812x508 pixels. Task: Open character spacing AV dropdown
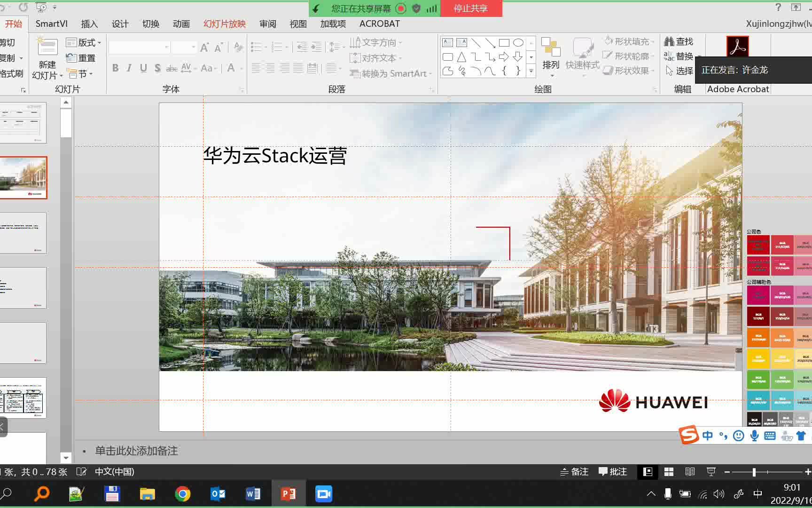[x=188, y=68]
